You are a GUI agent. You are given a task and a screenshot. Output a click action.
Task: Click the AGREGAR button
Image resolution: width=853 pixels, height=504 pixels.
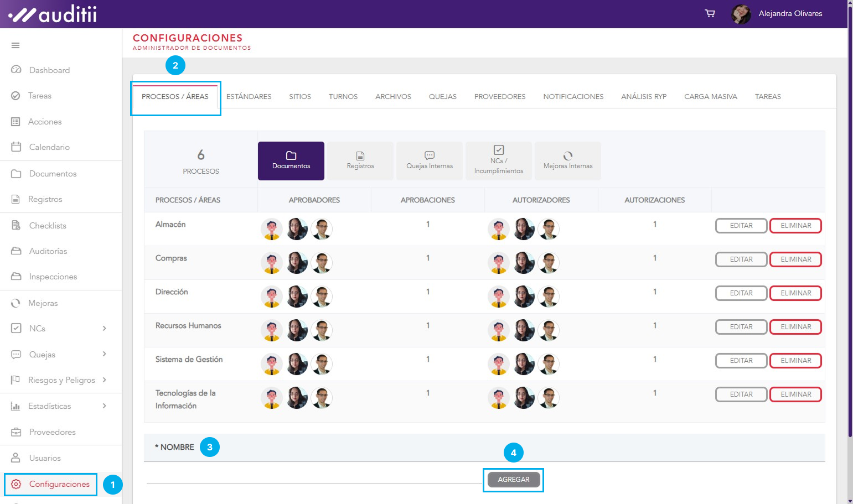[513, 480]
